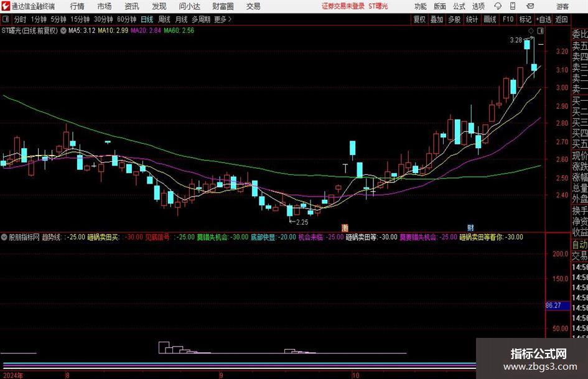
Task: Click the 标记 toolbar button
Action: (x=525, y=19)
